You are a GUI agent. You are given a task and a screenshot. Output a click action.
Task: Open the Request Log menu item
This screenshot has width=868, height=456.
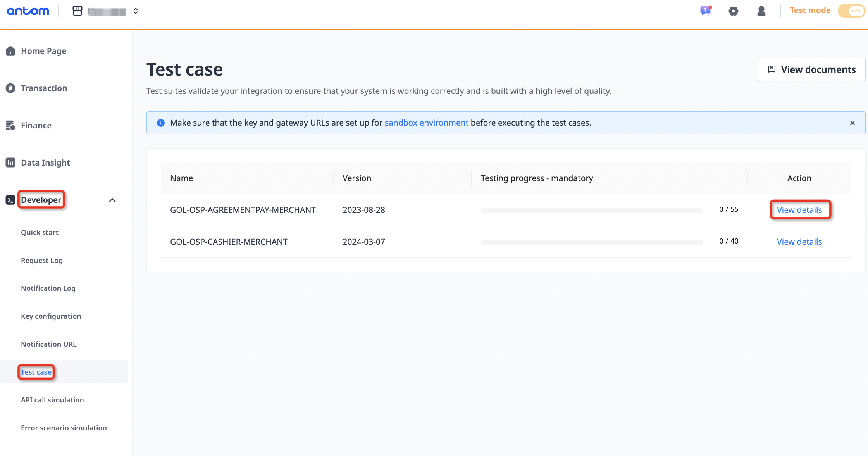(42, 260)
